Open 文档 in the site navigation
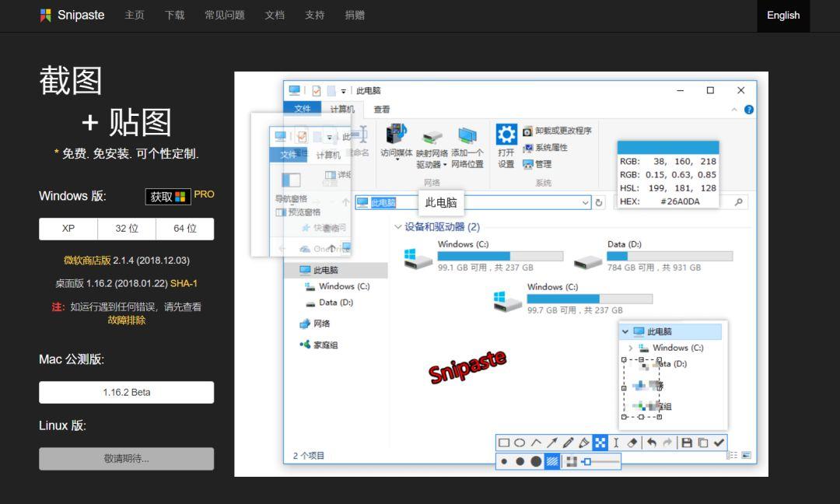Screen dimensions: 840x504 click(x=275, y=15)
